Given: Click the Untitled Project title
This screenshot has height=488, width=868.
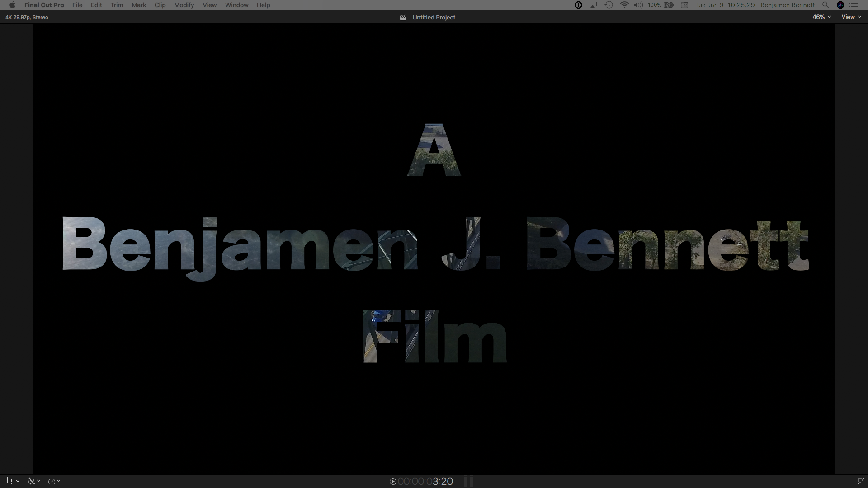Looking at the screenshot, I should click(x=434, y=17).
